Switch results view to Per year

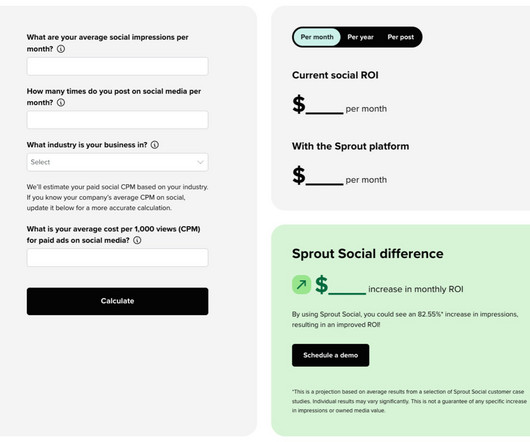pyautogui.click(x=360, y=37)
